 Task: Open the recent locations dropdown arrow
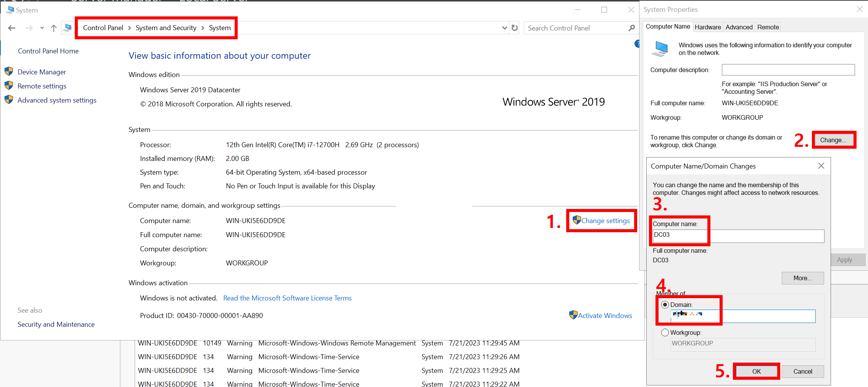42,28
